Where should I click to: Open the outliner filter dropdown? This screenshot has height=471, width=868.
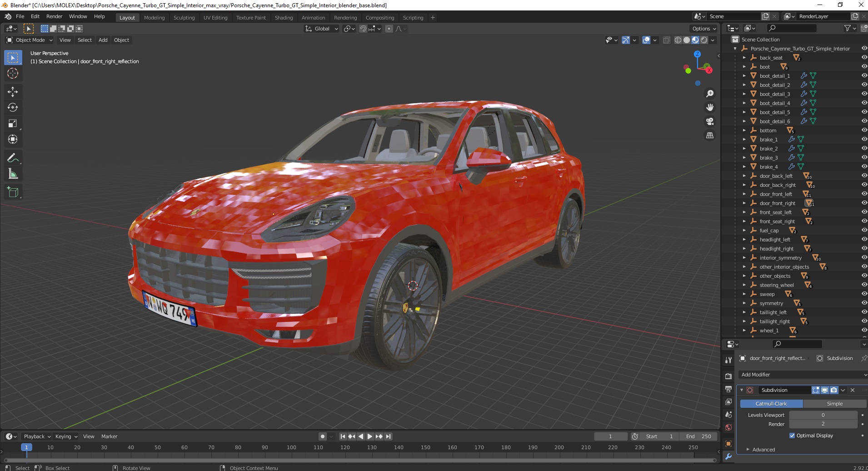850,28
